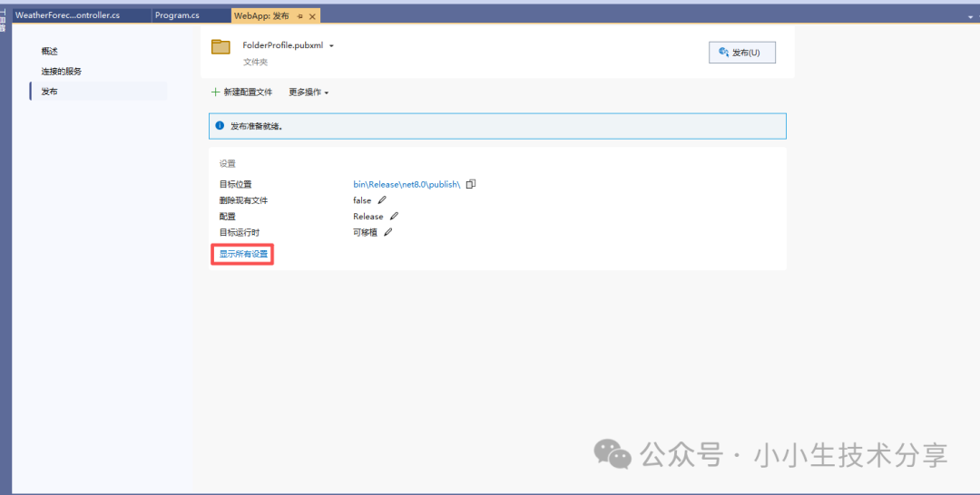Open the FolderProfile.pubxml profile dropdown
The height and width of the screenshot is (495, 980).
[x=332, y=46]
